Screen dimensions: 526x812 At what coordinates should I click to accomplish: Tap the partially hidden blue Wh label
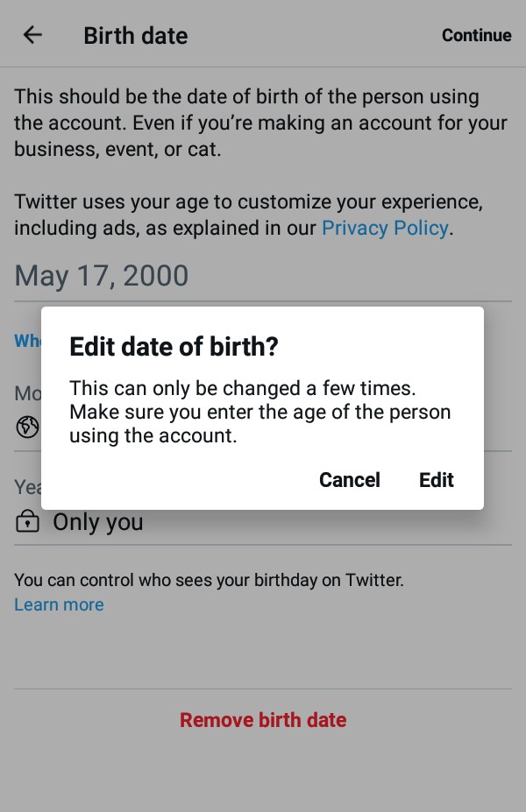coord(27,340)
